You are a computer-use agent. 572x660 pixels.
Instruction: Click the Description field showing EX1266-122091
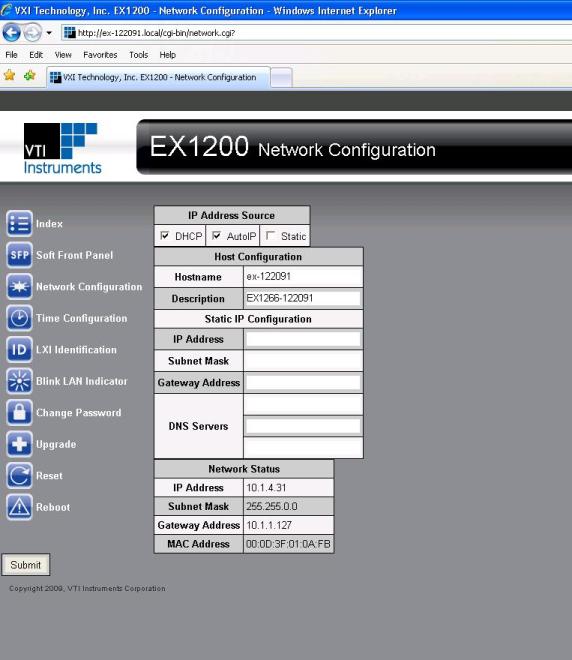coord(303,298)
